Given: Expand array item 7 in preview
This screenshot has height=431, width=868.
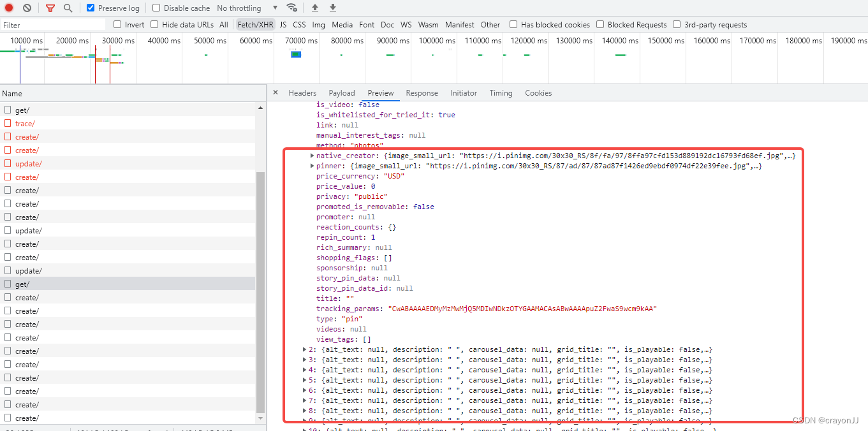Looking at the screenshot, I should click(x=304, y=400).
